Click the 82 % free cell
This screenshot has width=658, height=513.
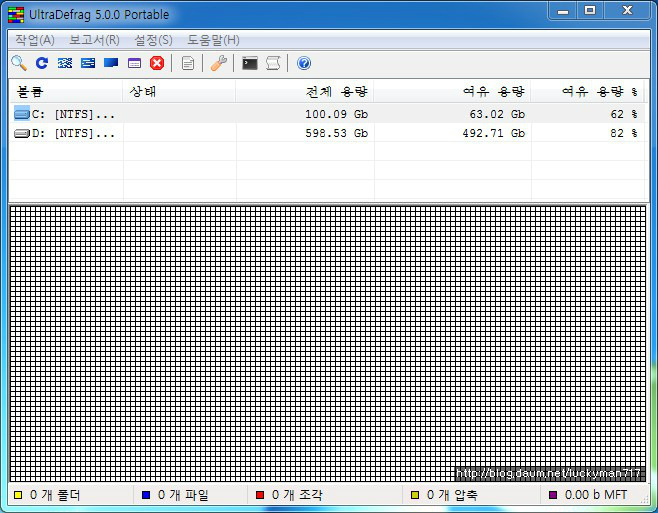[x=624, y=133]
